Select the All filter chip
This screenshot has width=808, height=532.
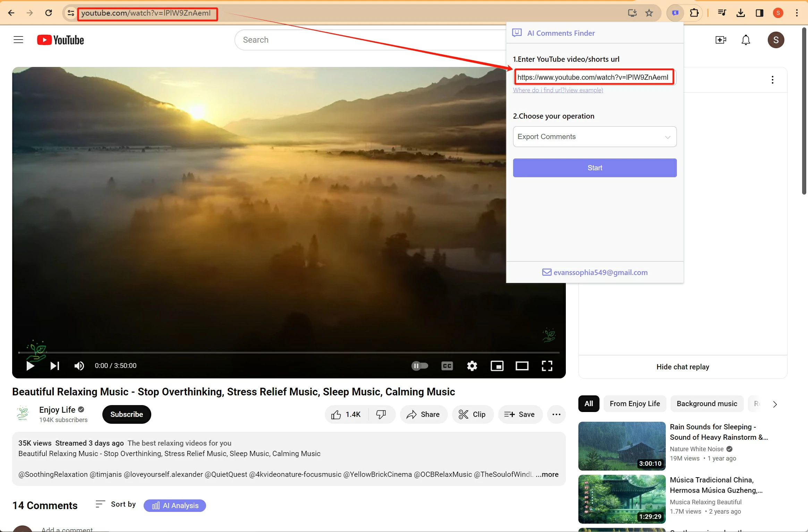[x=589, y=404]
